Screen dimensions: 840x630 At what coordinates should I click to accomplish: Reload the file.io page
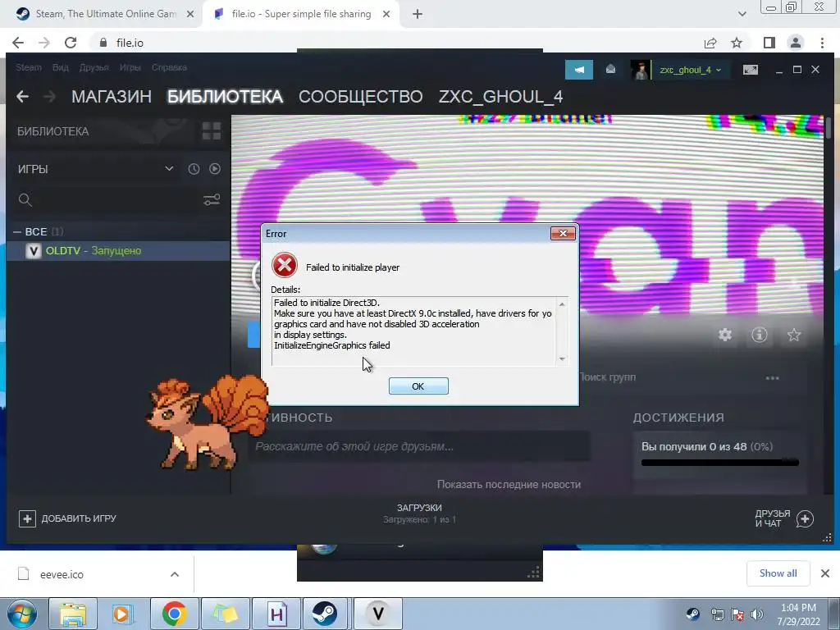pyautogui.click(x=71, y=43)
